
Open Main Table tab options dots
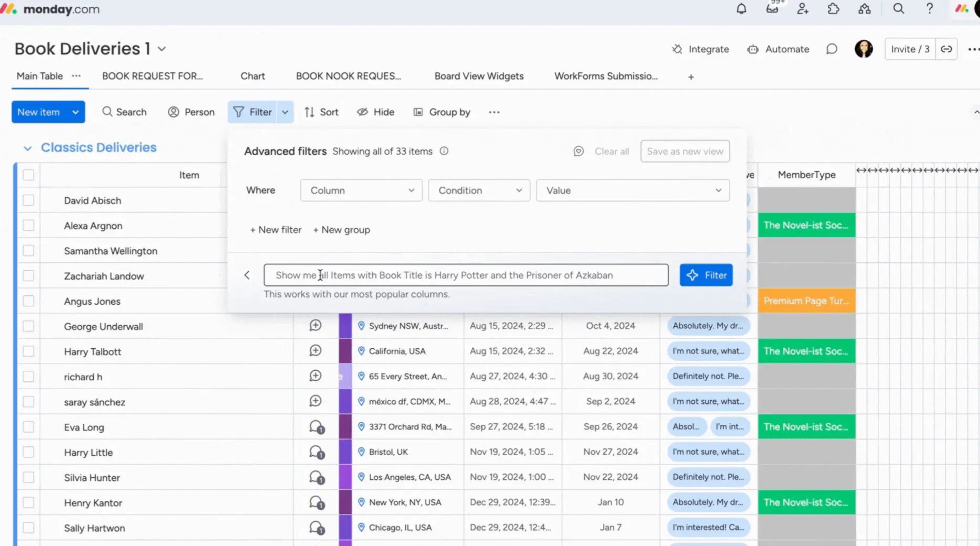(77, 76)
